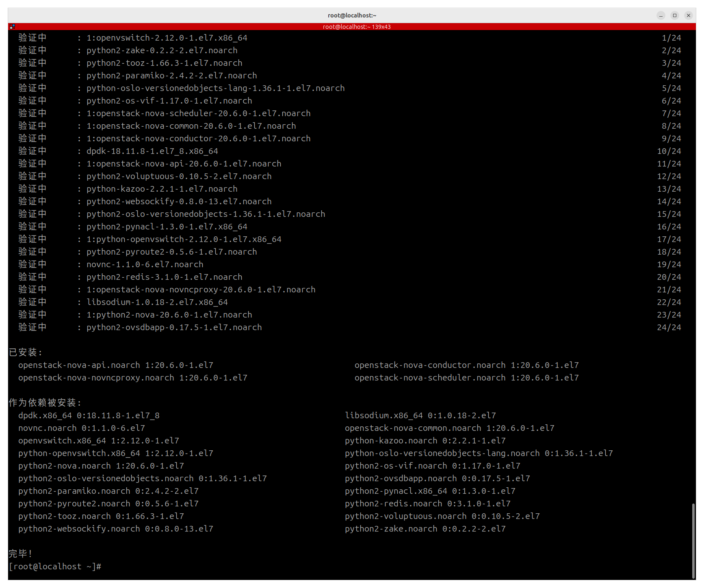Click the Terminator pane icon in red titlebar
Screen dimensions: 704x588
[x=12, y=26]
